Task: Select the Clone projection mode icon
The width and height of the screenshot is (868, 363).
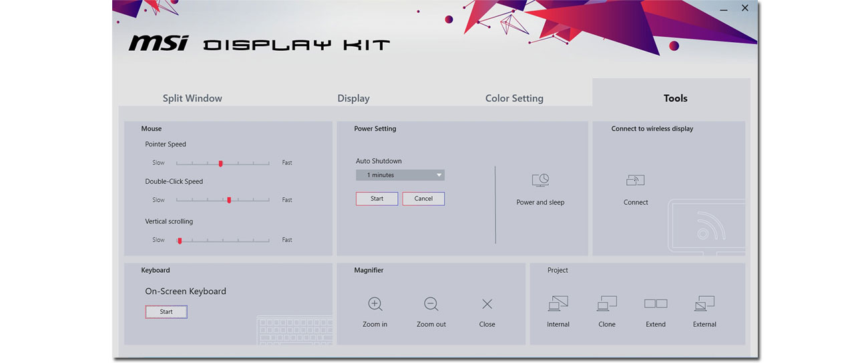Action: tap(607, 304)
